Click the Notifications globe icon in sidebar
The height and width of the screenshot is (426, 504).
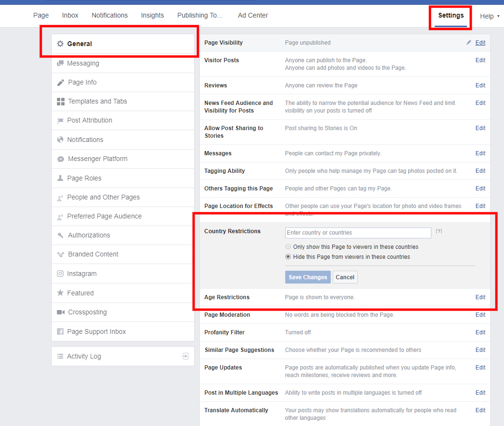tap(60, 140)
